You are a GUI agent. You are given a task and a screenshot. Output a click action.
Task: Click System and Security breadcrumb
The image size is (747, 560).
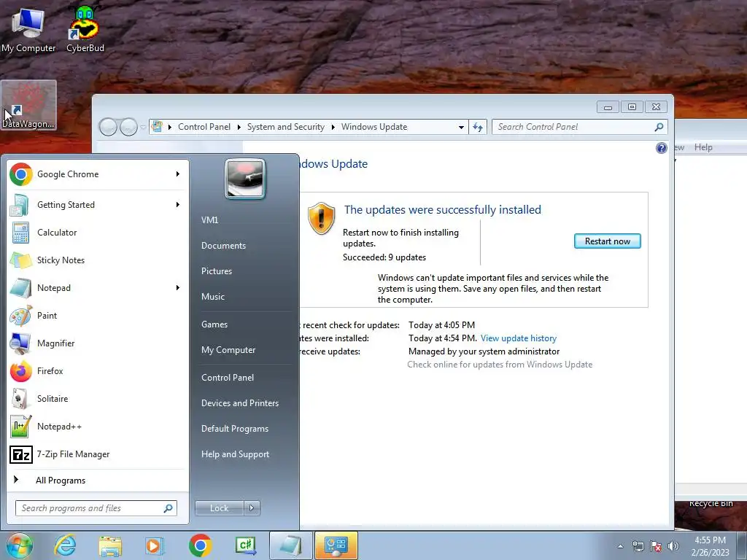285,127
